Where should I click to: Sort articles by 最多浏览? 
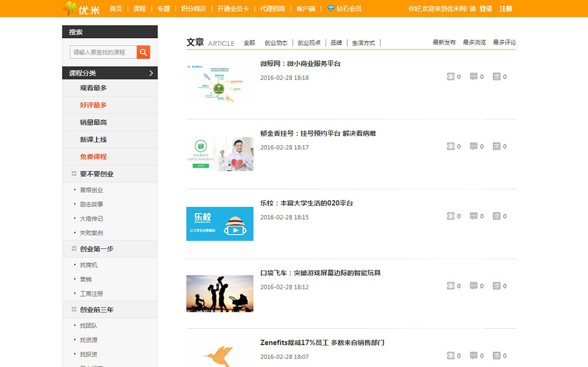[x=474, y=42]
